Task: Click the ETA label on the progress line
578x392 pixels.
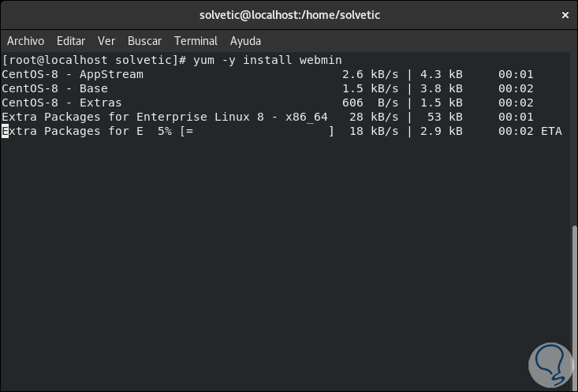Action: pos(551,131)
